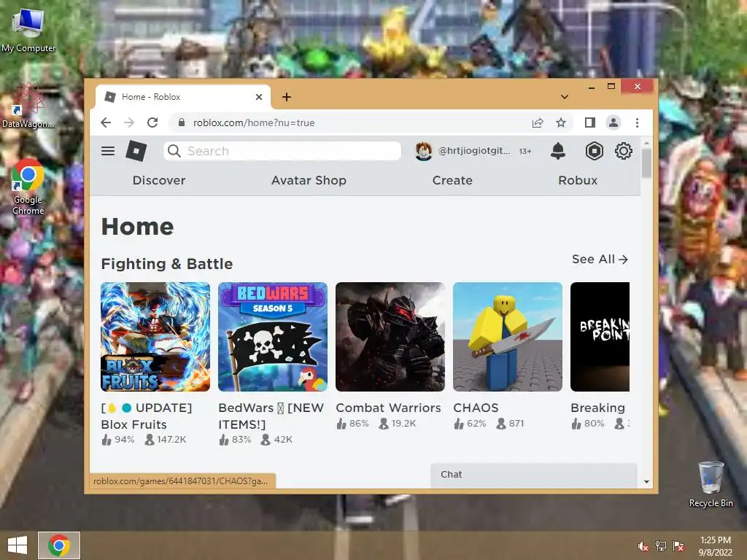Click the '13+' age label

click(x=525, y=151)
